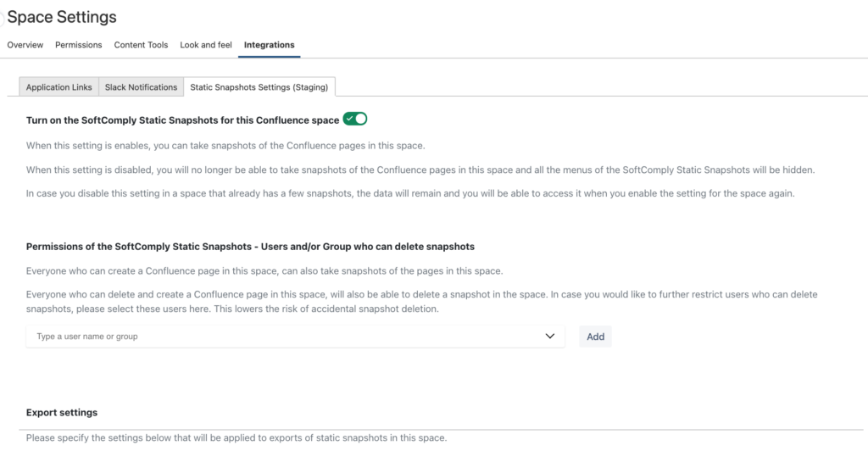The image size is (868, 451).
Task: Toggle SoftComply Static Snapshots switch off
Action: tap(355, 119)
